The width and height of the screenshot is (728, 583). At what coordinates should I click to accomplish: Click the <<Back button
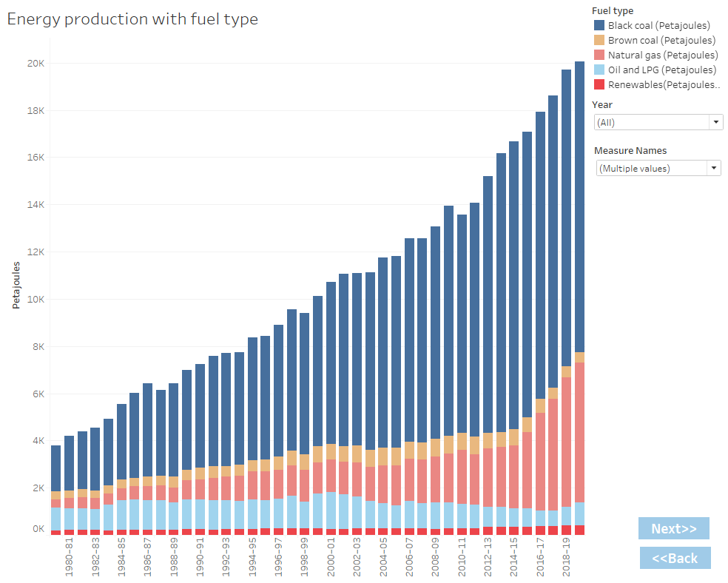point(675,558)
